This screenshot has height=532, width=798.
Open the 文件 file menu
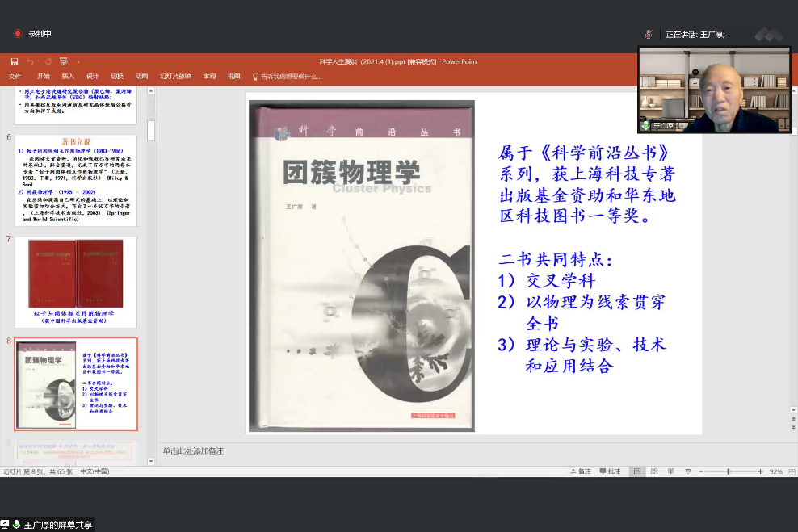[x=15, y=77]
